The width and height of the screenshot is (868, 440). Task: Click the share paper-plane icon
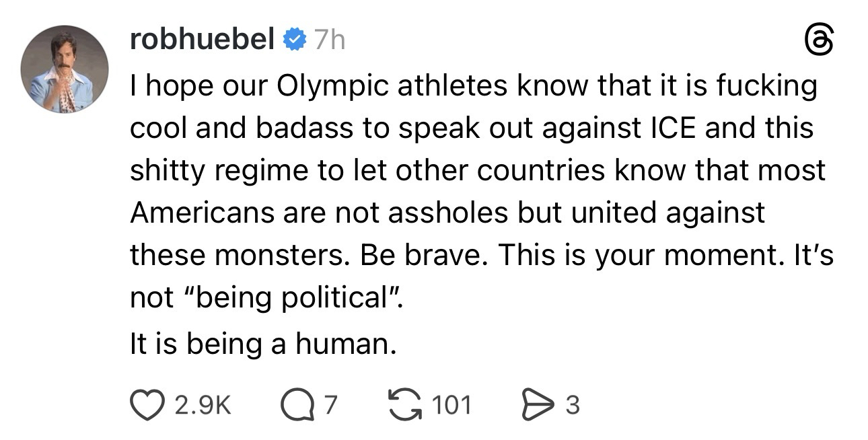[540, 404]
